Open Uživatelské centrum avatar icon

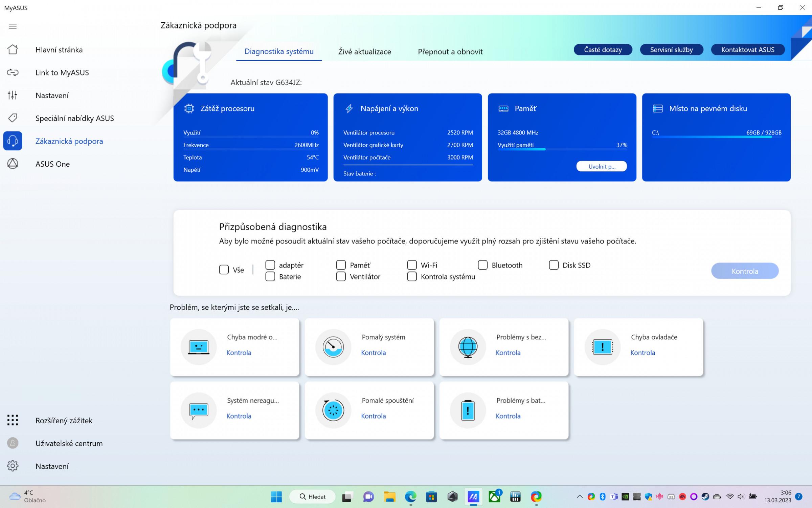point(13,443)
